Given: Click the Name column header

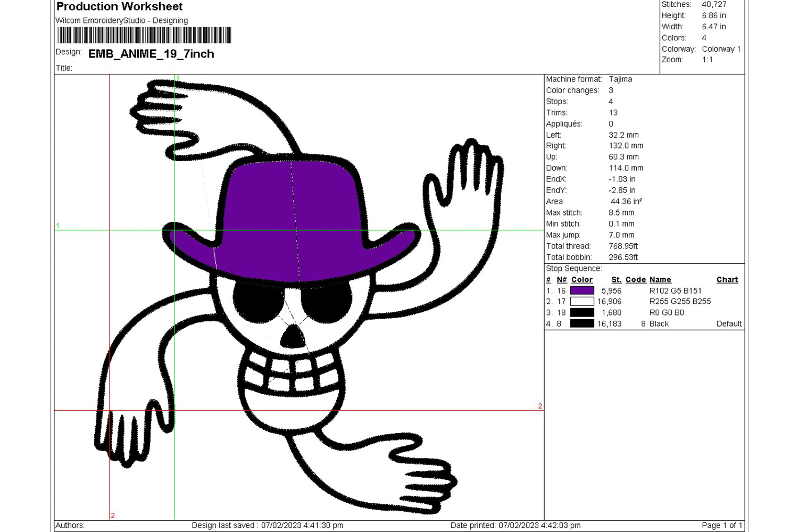Looking at the screenshot, I should pyautogui.click(x=660, y=280).
